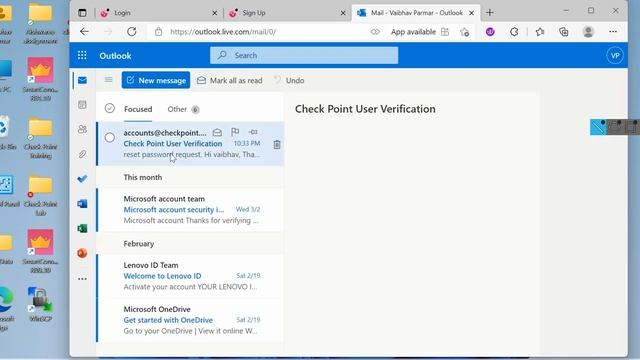Add this page to favorites star
This screenshot has height=360, width=640.
coord(464,32)
